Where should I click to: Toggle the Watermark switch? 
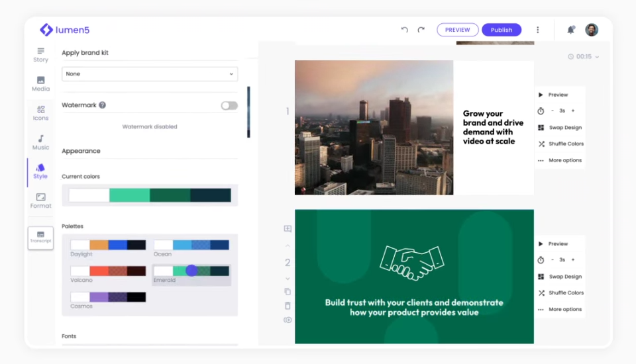pyautogui.click(x=229, y=105)
